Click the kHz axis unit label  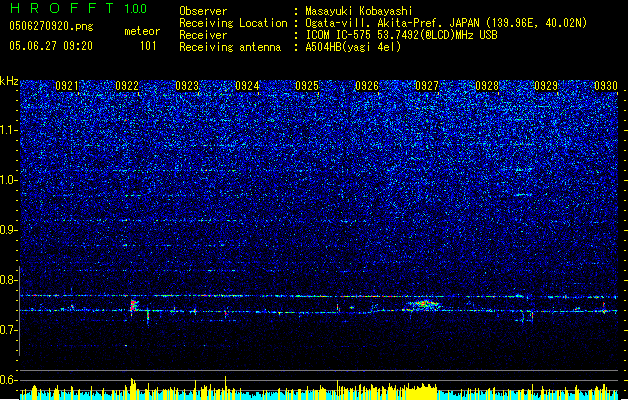(x=9, y=81)
